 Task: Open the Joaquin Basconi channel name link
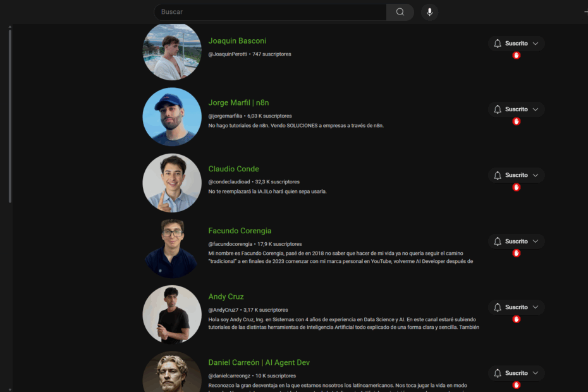pos(237,41)
